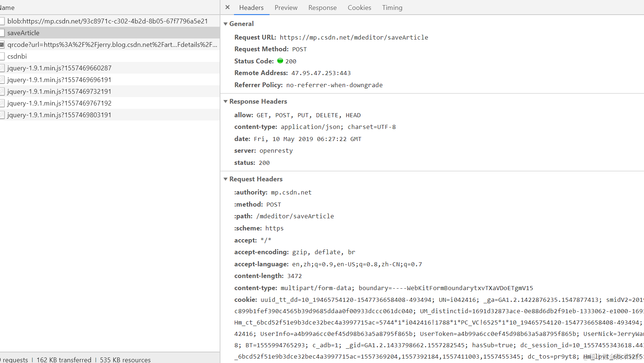Screen dimensions: 644x363
Task: Click the script icon of jquery-1.9.1.min.js?1557469803191
Action: click(x=3, y=115)
